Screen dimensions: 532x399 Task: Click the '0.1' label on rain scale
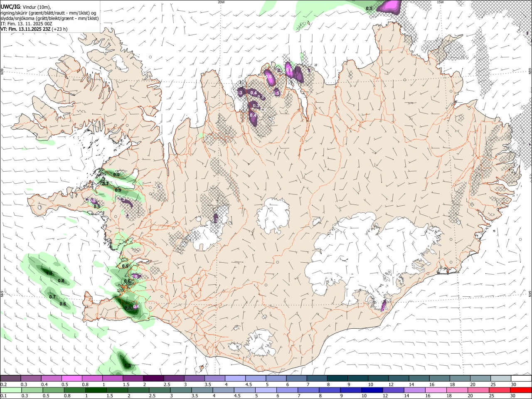pyautogui.click(x=3, y=396)
